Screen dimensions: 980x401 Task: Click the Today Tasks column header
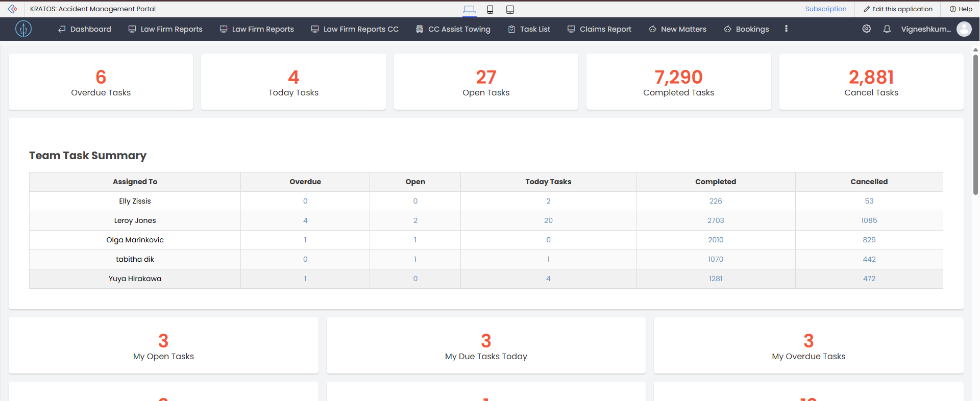pyautogui.click(x=548, y=182)
